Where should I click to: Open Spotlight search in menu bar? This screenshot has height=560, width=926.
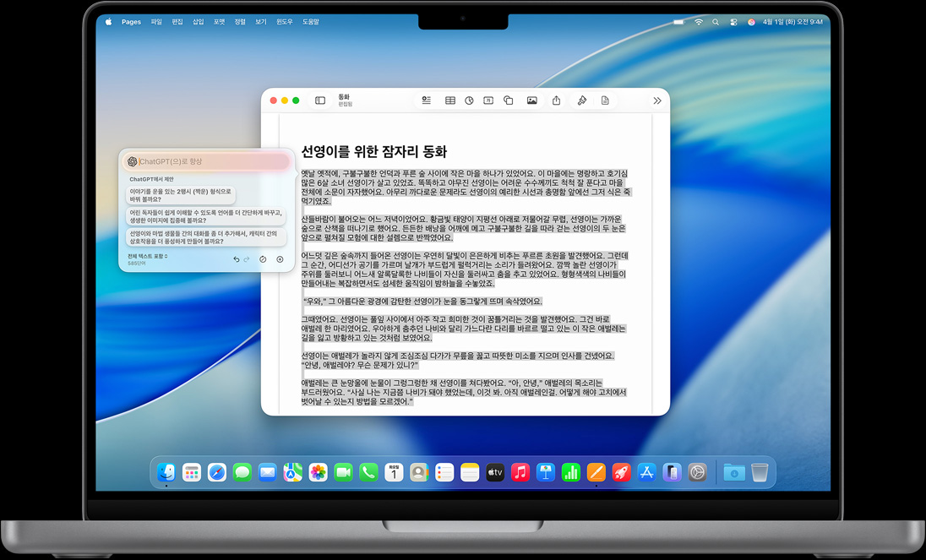[x=716, y=22]
